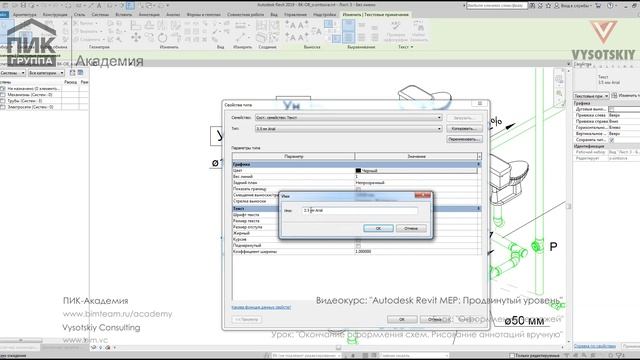Click the black Цвет color swatch
Viewport: 640px width, 360px height.
[358, 171]
